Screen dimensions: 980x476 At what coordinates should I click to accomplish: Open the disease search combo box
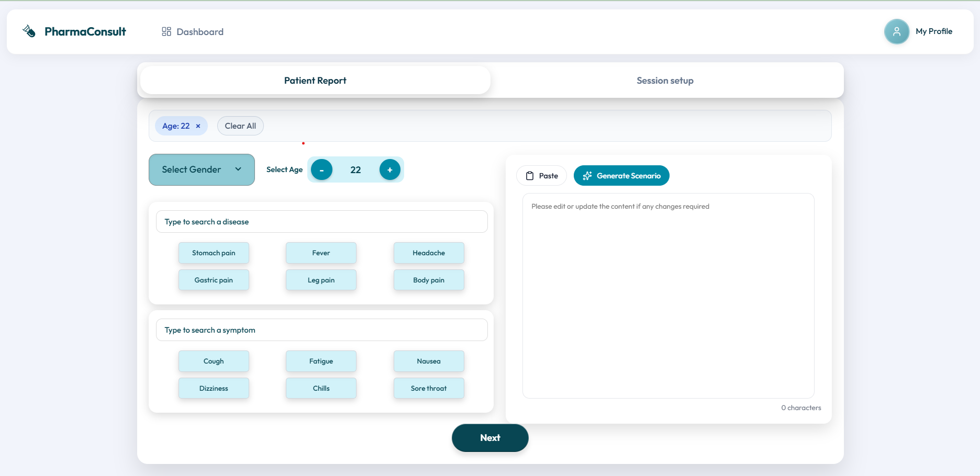point(321,221)
